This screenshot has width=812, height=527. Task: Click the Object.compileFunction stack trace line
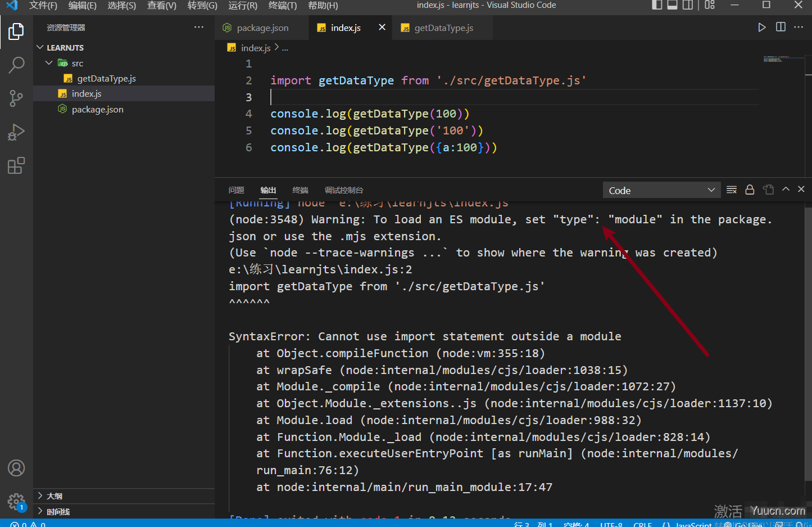(x=401, y=353)
